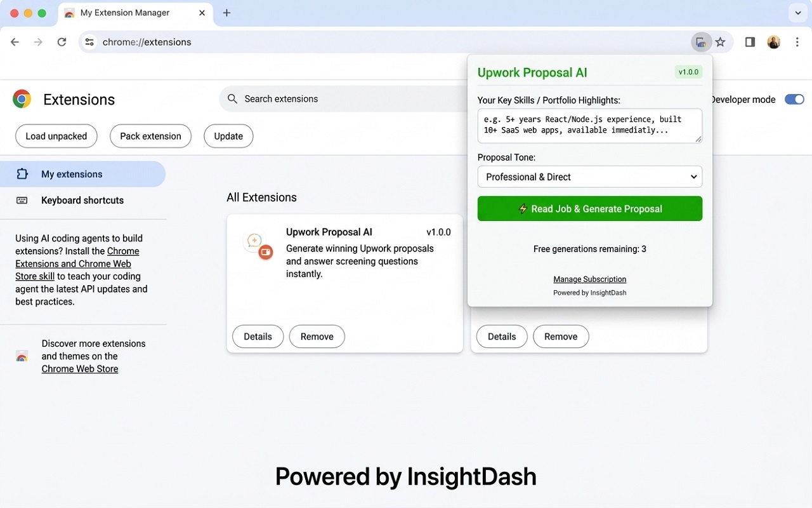
Task: Click the Upwork Proposal AI extension toolbar icon
Action: [700, 42]
